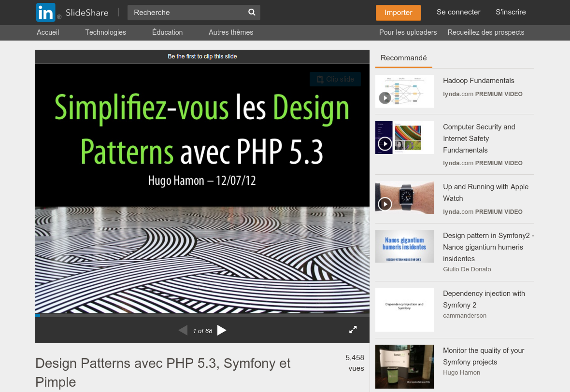This screenshot has height=392, width=570.
Task: Go to next slide arrow
Action: pos(222,330)
